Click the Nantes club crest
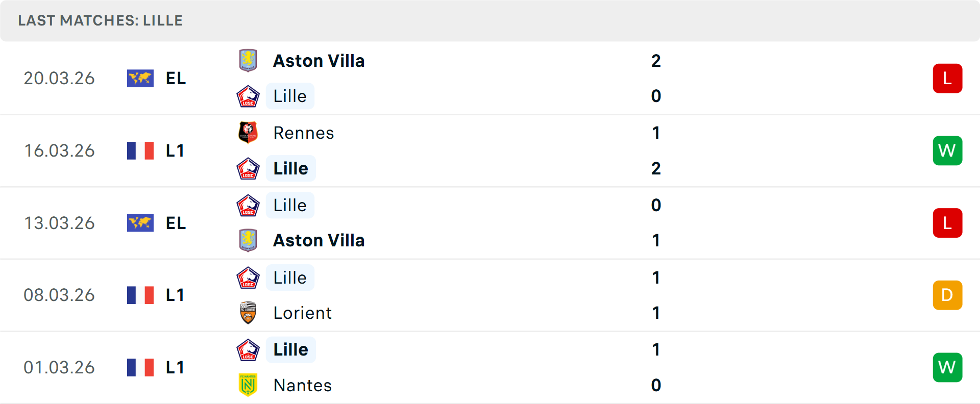Screen dimensions: 980x404 point(248,385)
